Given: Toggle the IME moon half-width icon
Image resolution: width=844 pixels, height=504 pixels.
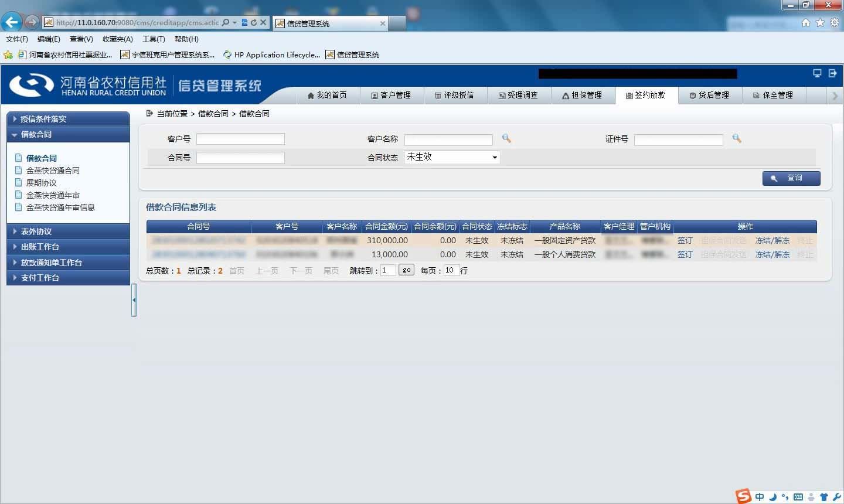Looking at the screenshot, I should coord(772,497).
